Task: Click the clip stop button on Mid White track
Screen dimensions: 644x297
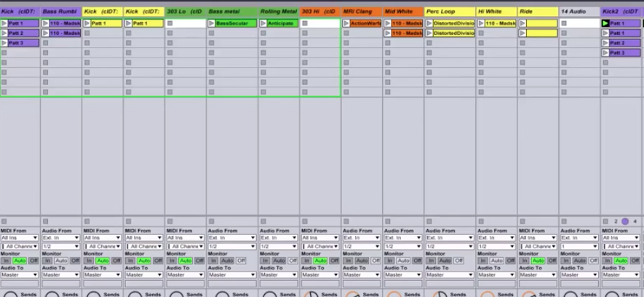Action: click(387, 221)
